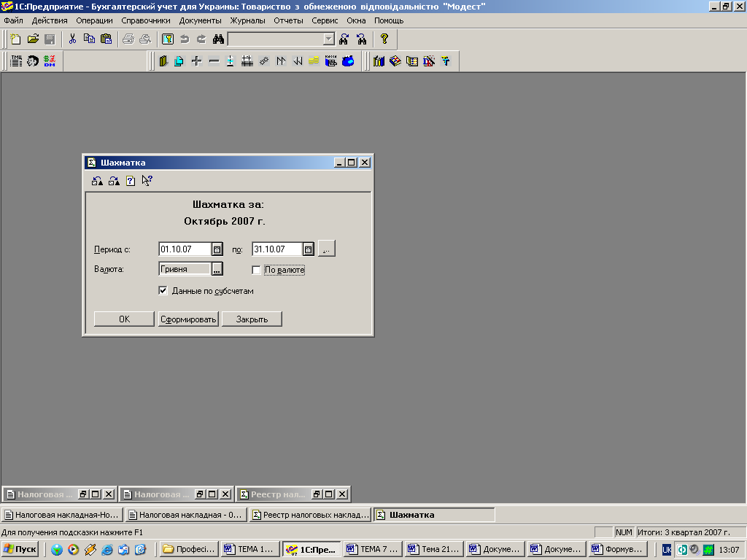Click the Валюта field showing Гривня

(x=185, y=269)
